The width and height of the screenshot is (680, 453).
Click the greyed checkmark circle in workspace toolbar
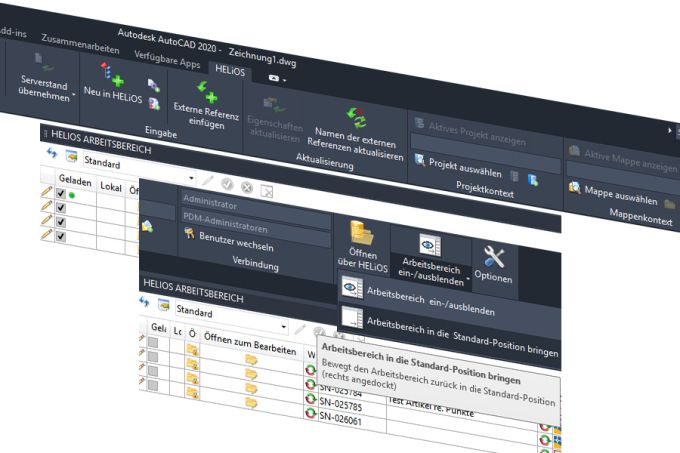(227, 184)
